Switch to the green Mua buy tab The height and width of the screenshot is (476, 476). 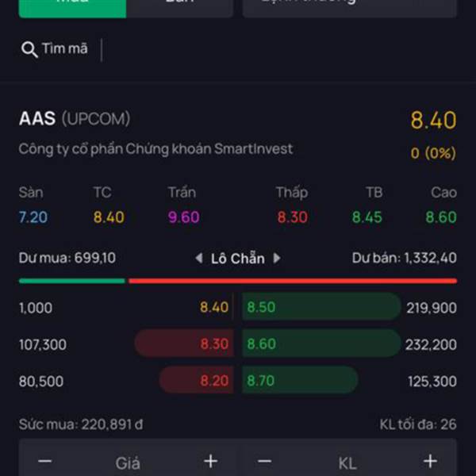[x=72, y=9]
